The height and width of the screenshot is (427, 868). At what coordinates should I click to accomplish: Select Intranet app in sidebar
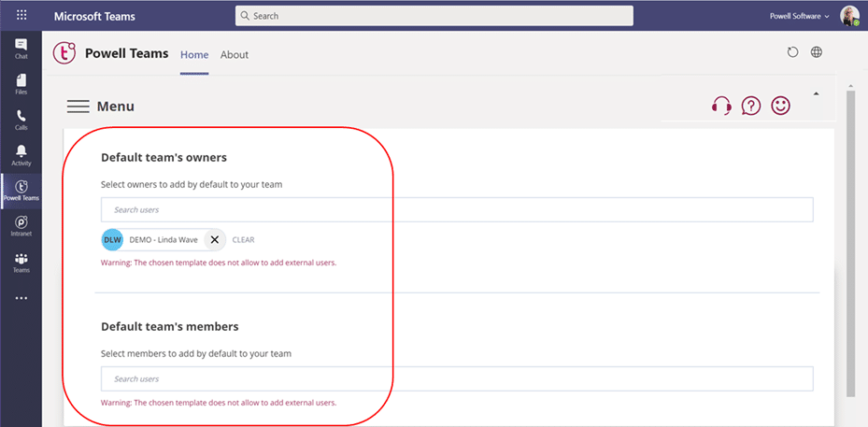click(21, 226)
